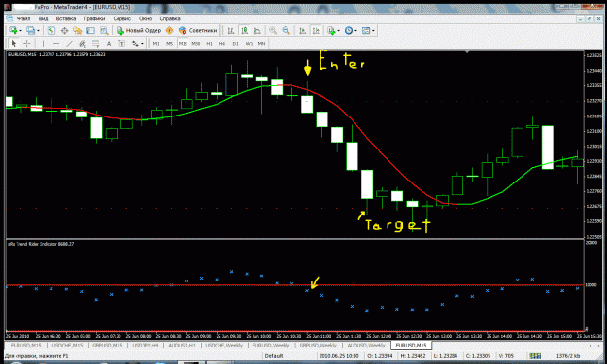Open the Справка menu
Screen dimensions: 607x364
click(x=170, y=18)
